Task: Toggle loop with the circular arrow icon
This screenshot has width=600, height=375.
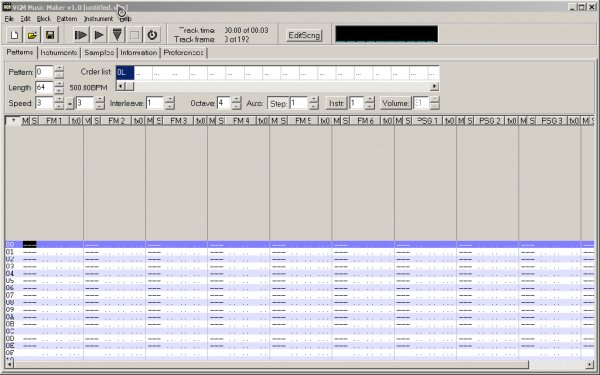Action: [x=152, y=35]
